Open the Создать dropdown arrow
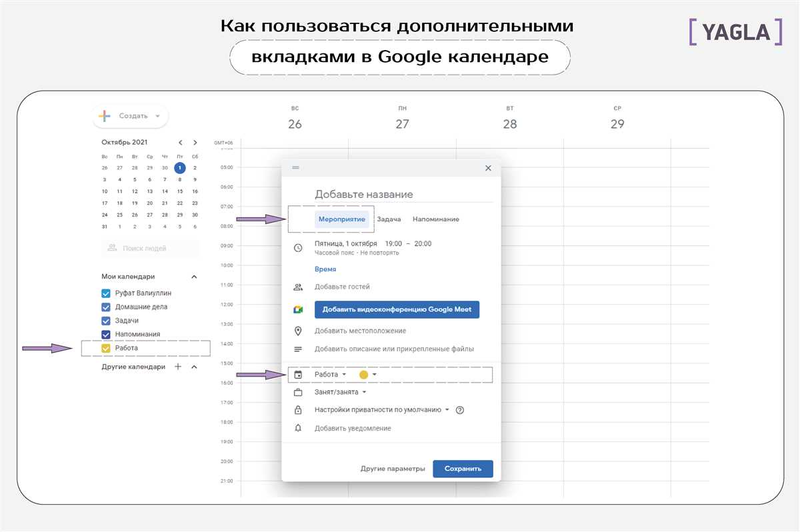 tap(158, 116)
